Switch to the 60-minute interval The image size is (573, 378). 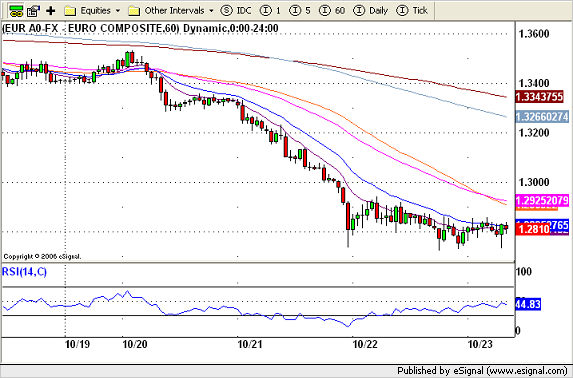(332, 11)
